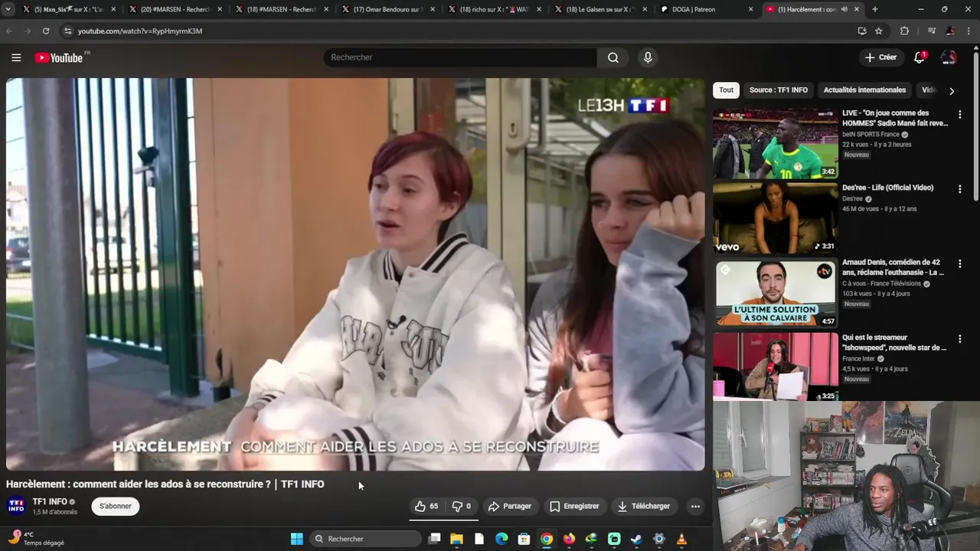The image size is (980, 551).
Task: Open Windows Start menu
Action: point(297,539)
